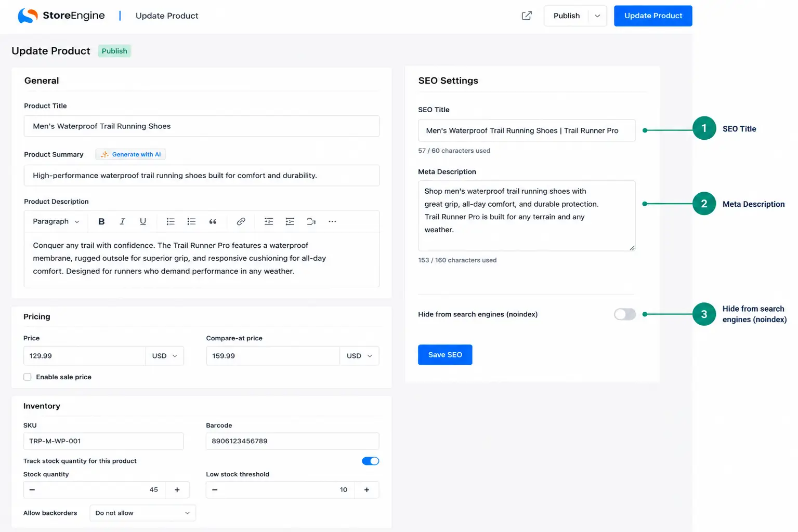
Task: Click 'Update Product' breadcrumb text in header
Action: pyautogui.click(x=167, y=16)
